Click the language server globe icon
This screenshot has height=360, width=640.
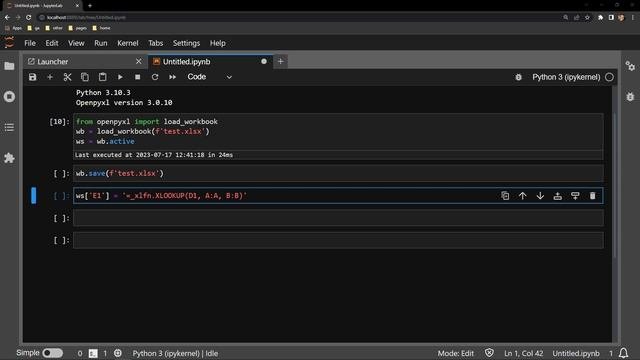(x=118, y=353)
